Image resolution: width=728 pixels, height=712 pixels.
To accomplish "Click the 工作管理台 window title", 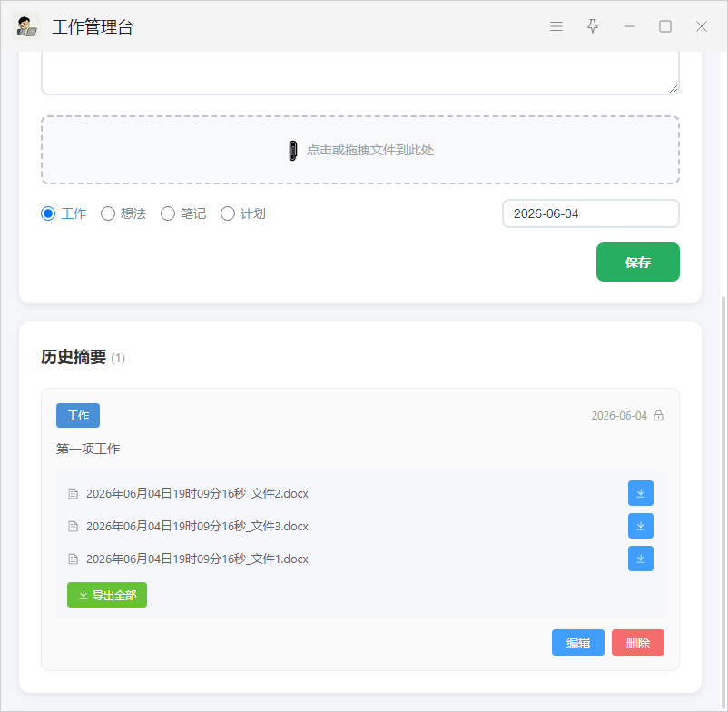I will pyautogui.click(x=93, y=27).
